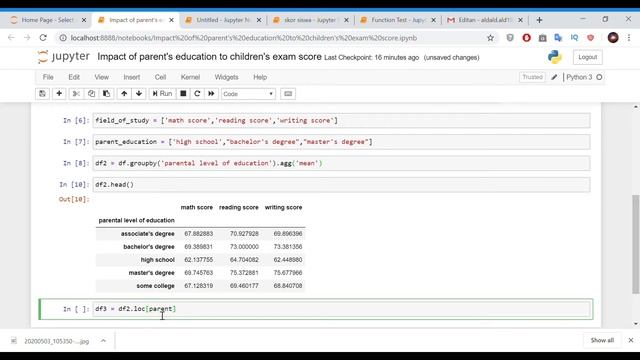Open the Chrome three-dot menu
This screenshot has height=360, width=640.
[629, 38]
